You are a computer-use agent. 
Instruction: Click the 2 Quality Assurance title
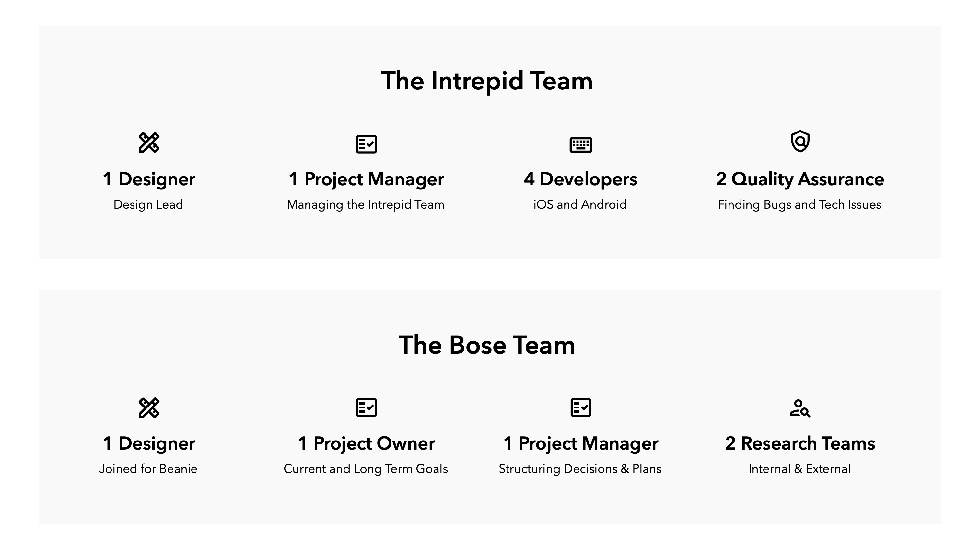coord(800,179)
